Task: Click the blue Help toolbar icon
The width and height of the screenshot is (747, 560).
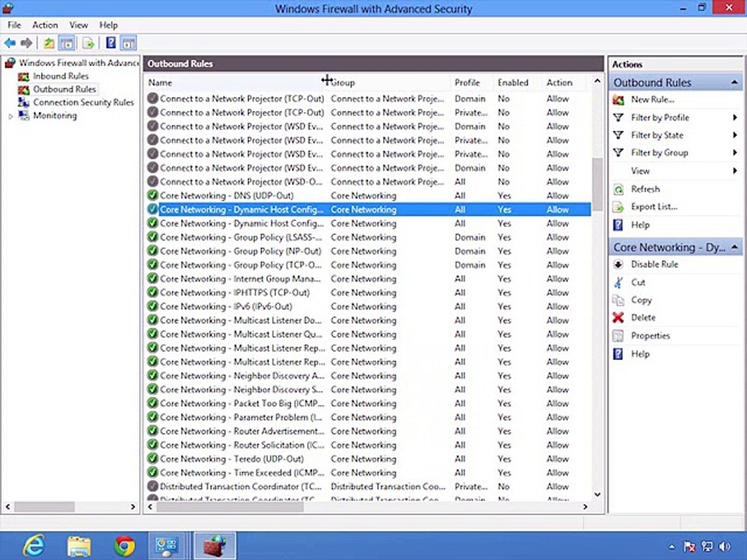Action: point(110,43)
